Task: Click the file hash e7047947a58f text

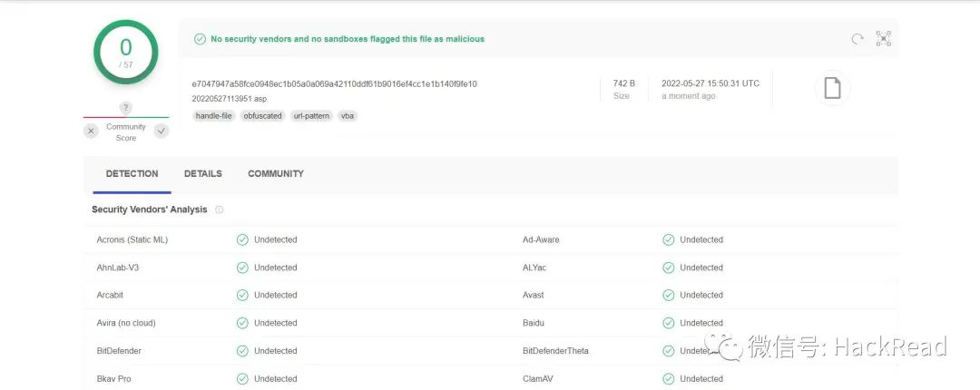Action: (334, 83)
